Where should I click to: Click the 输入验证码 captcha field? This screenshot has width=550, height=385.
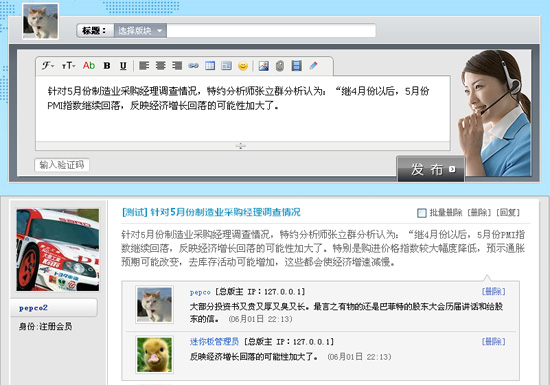pos(62,165)
